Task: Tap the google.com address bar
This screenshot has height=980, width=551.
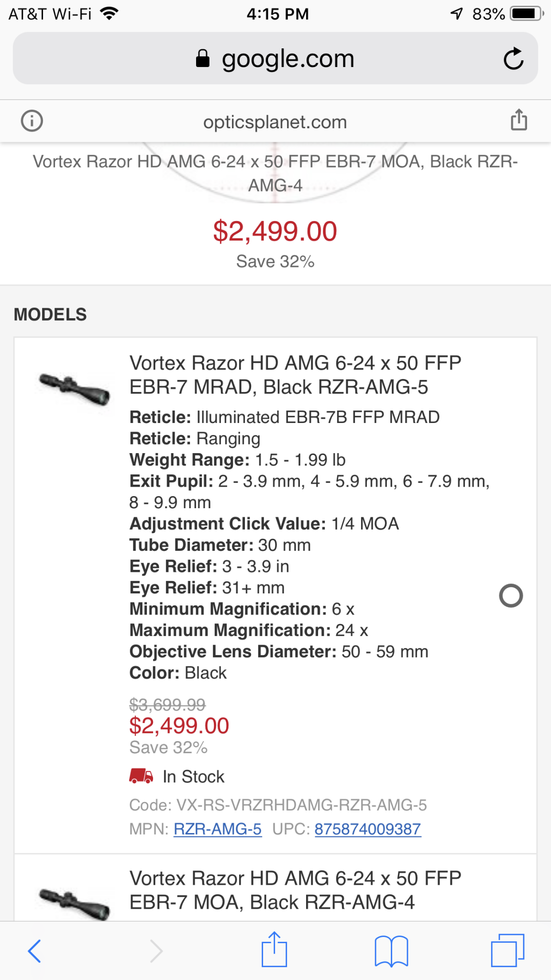Action: click(275, 59)
